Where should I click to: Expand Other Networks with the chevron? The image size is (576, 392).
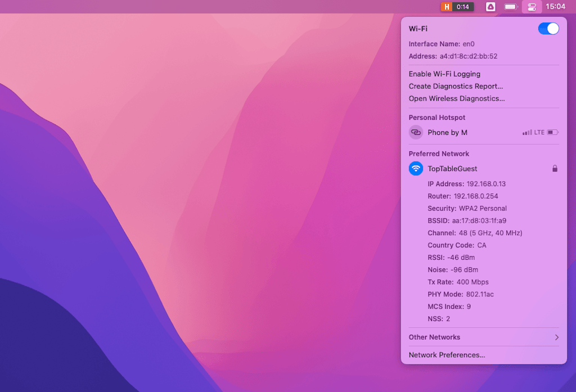click(x=556, y=337)
